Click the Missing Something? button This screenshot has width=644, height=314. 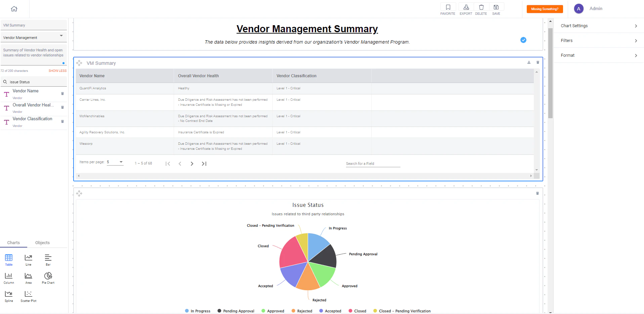click(544, 9)
